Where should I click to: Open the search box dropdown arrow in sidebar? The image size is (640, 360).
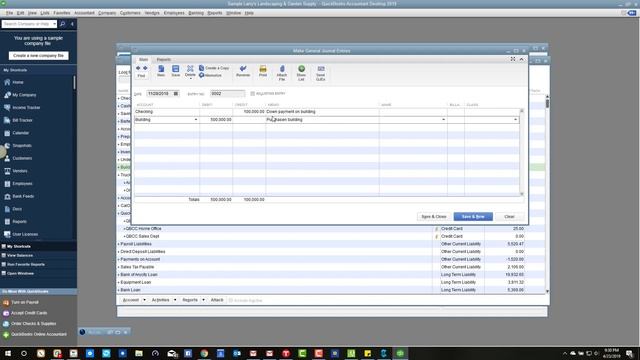54,24
